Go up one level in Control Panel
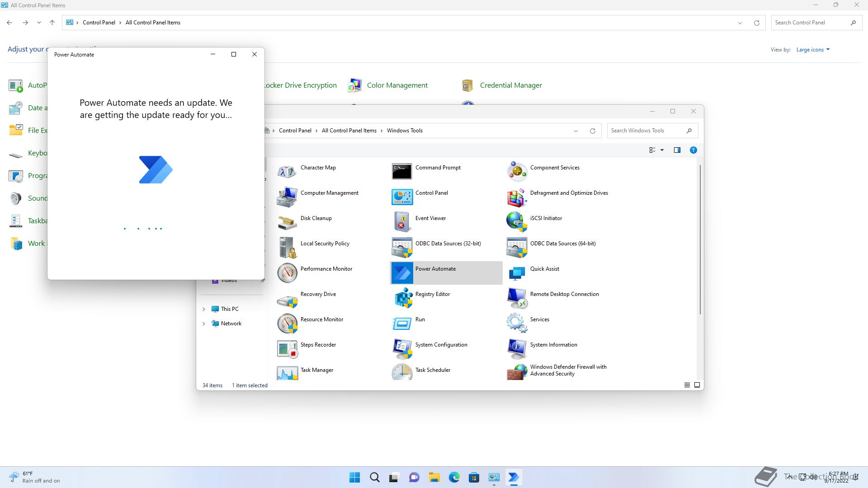 click(52, 23)
